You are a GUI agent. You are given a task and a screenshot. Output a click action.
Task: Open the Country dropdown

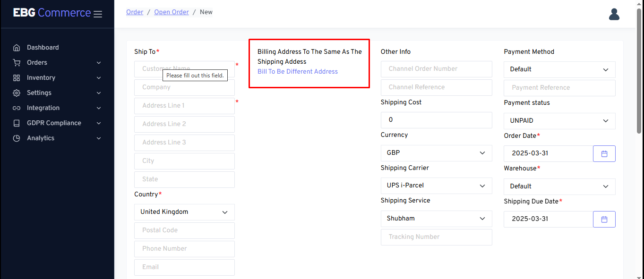(184, 212)
